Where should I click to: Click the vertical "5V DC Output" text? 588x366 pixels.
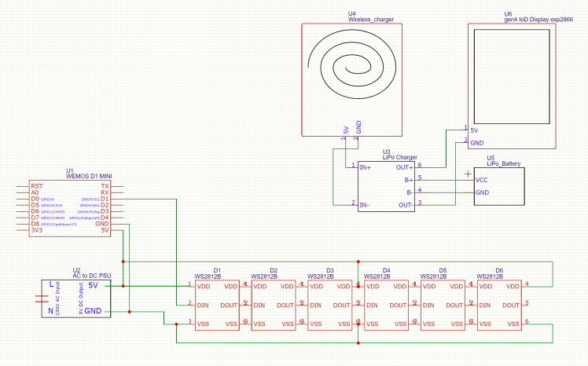pyautogui.click(x=81, y=298)
